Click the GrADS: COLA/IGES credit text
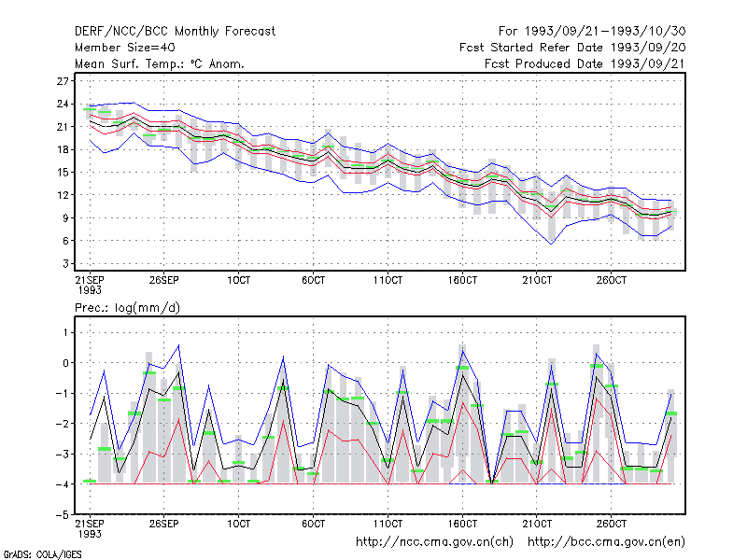The height and width of the screenshot is (560, 747). 42,554
